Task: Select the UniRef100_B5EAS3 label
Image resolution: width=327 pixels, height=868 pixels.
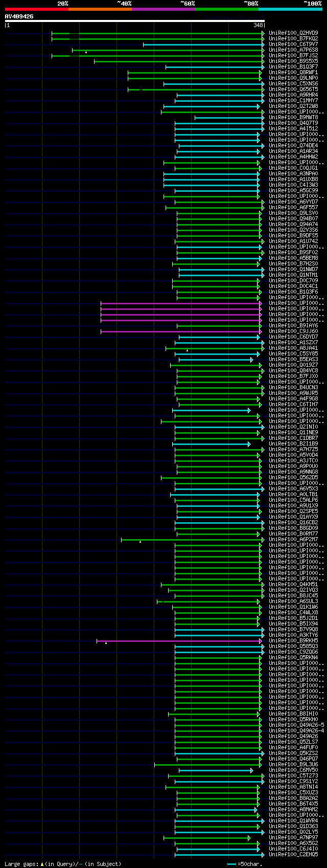Action: point(293,360)
